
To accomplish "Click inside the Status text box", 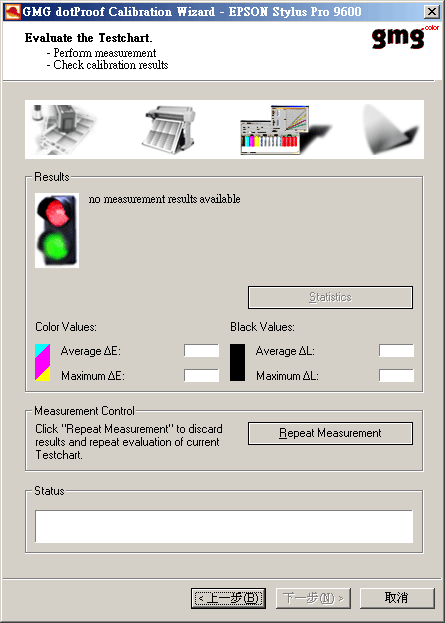I will click(224, 526).
